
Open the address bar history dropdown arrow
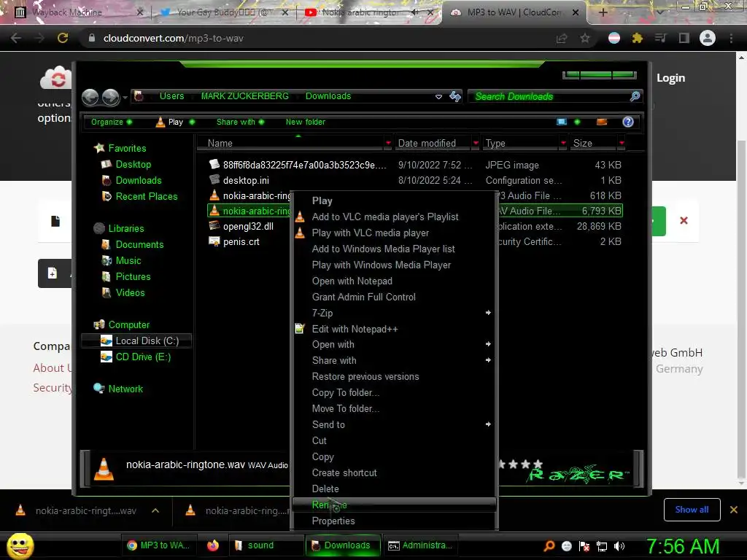[438, 97]
